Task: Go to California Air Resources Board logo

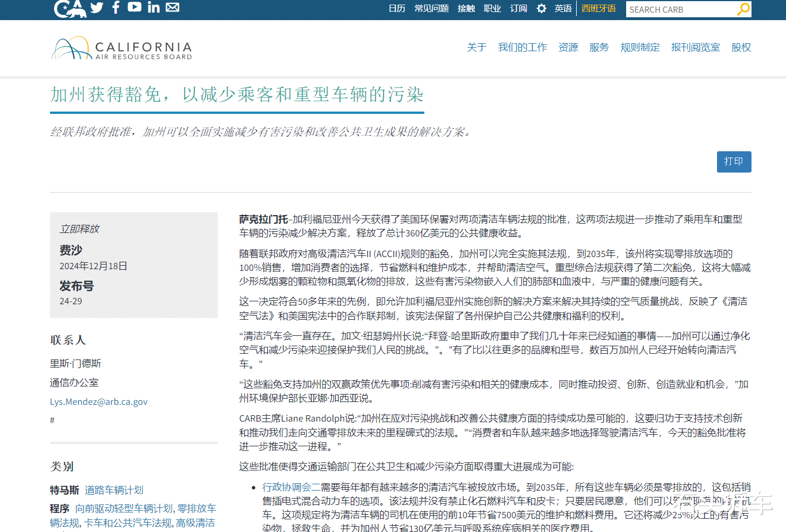Action: point(122,49)
